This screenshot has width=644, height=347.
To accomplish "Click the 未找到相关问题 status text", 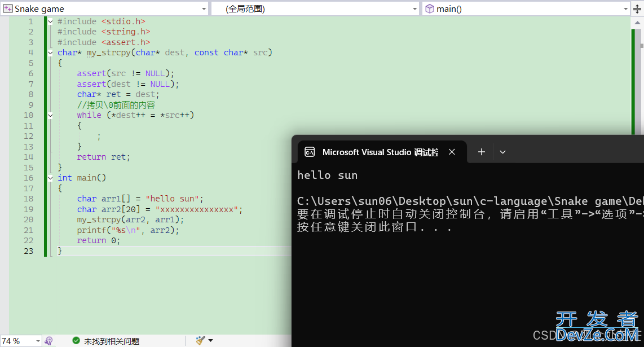I will [112, 341].
